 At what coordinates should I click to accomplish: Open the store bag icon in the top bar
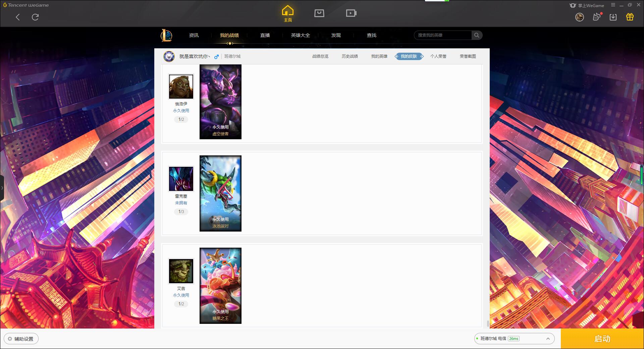click(x=319, y=13)
